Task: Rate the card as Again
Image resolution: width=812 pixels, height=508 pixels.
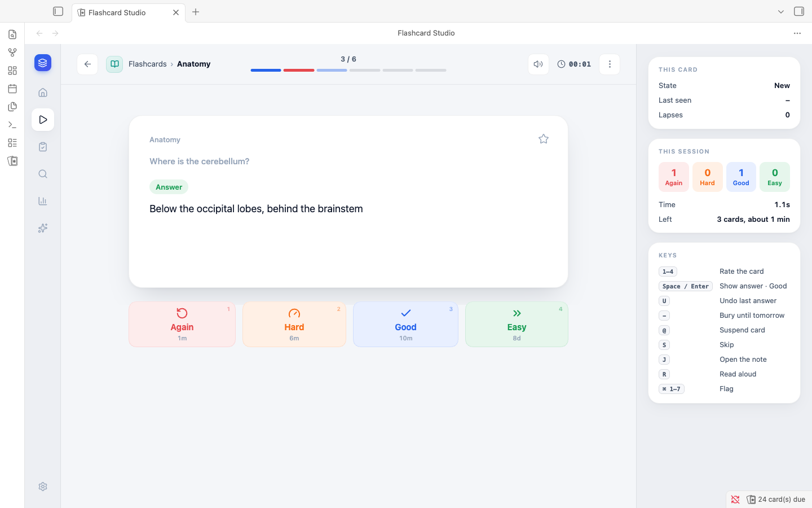Action: 182,324
